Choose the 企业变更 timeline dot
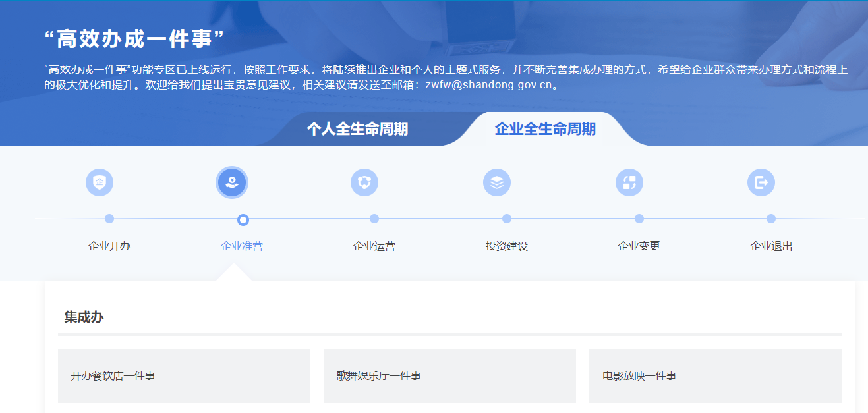Image resolution: width=868 pixels, height=413 pixels. coord(639,219)
